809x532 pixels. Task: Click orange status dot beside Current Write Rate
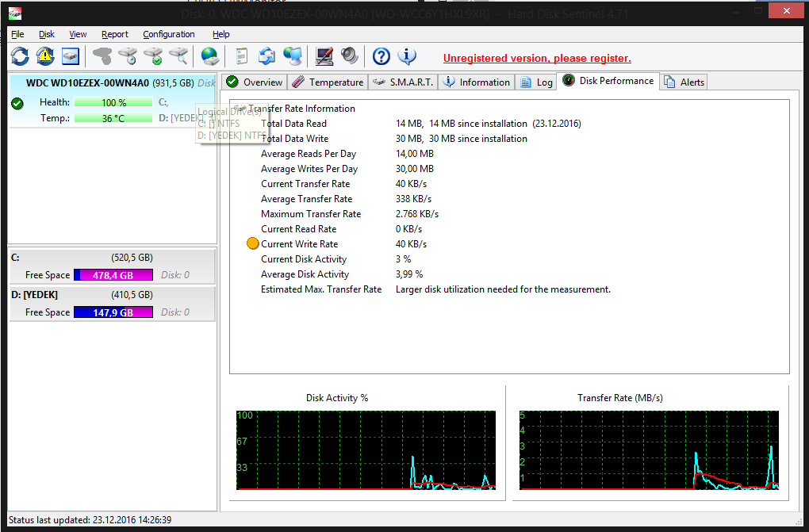point(252,243)
